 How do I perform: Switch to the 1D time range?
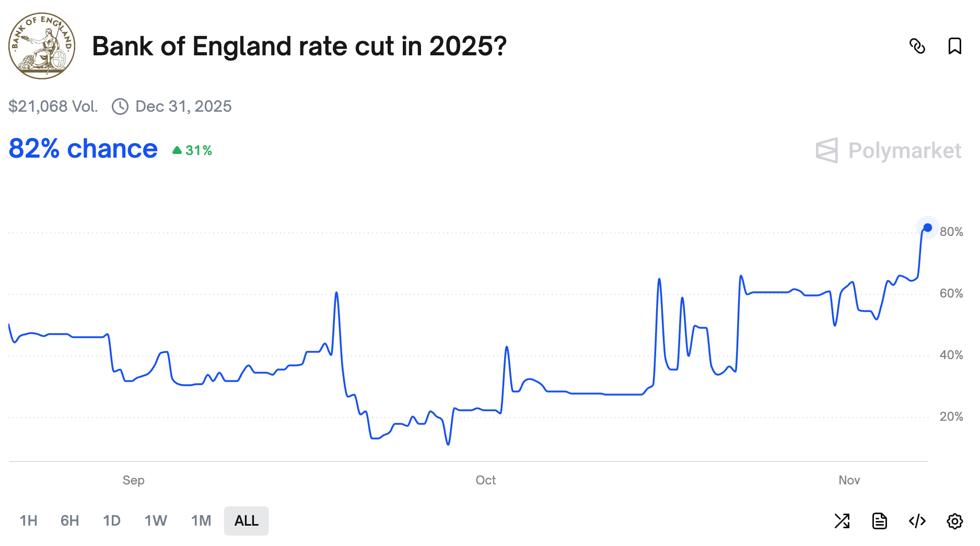click(112, 520)
